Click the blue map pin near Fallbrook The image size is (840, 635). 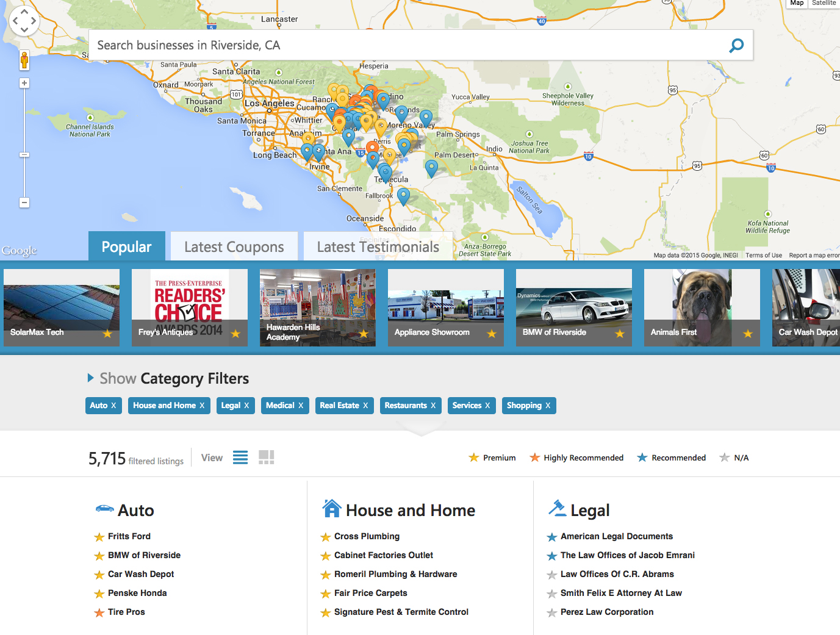(x=403, y=196)
